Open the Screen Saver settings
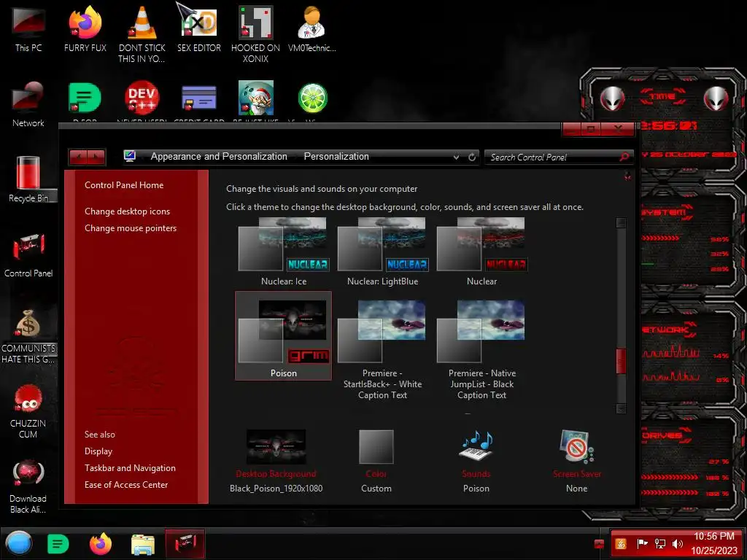 [x=577, y=461]
